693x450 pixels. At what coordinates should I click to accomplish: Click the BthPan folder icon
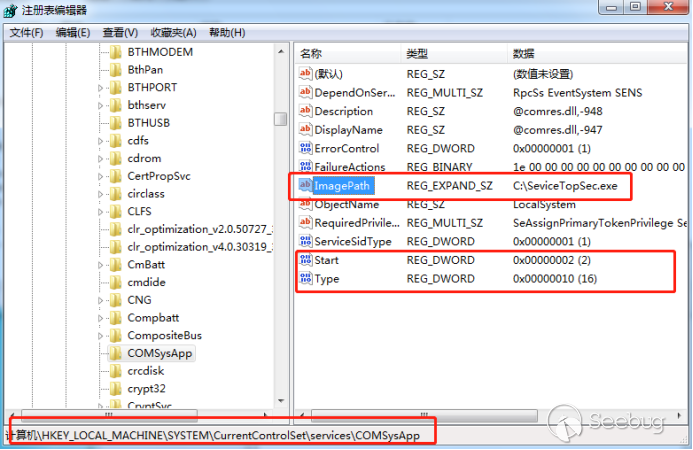click(x=116, y=70)
